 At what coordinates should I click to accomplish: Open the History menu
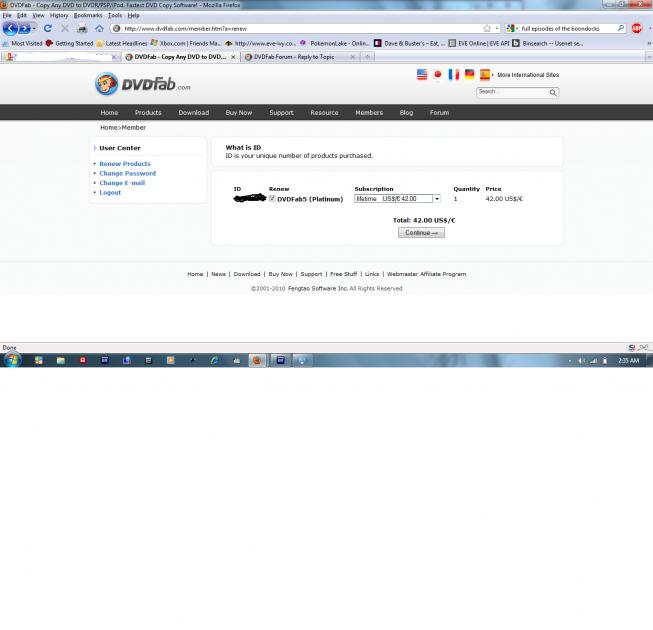59,15
